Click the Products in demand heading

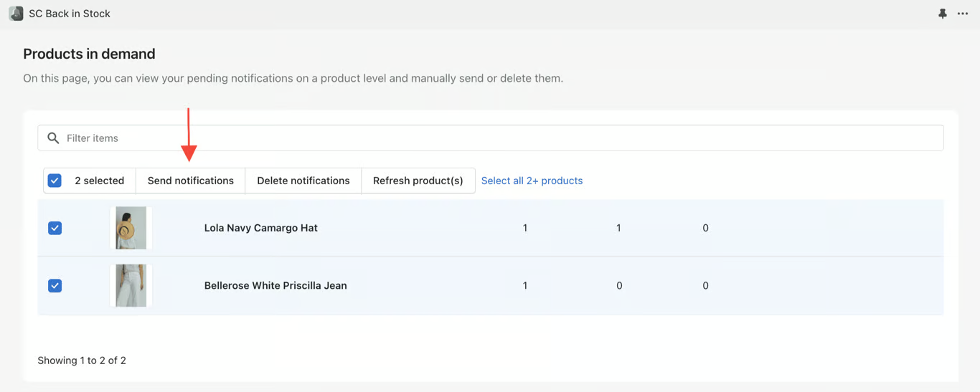(x=89, y=54)
